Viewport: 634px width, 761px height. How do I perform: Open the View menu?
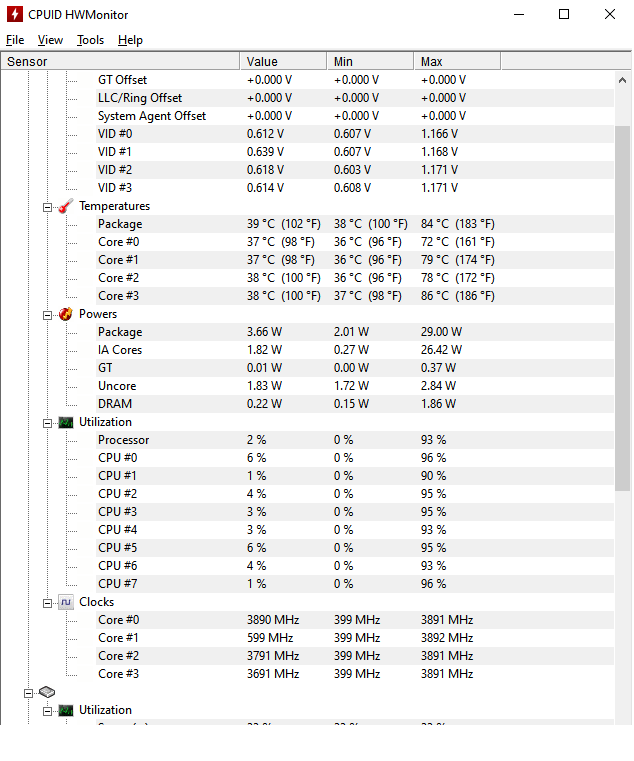coord(50,40)
